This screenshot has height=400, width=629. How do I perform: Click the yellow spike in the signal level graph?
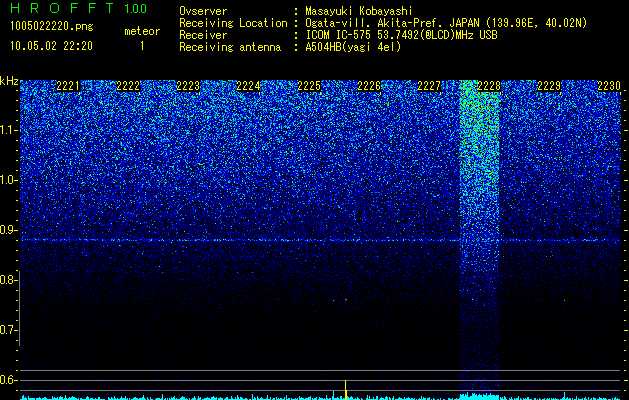click(345, 389)
